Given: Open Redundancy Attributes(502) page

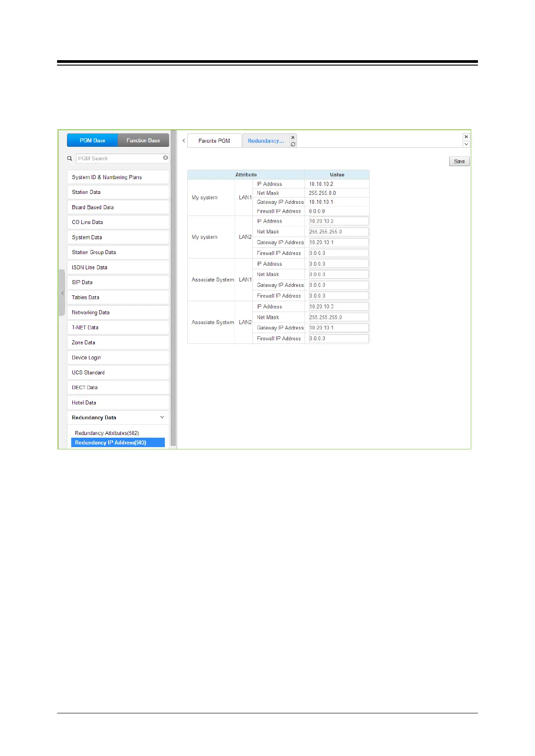Looking at the screenshot, I should 107,433.
